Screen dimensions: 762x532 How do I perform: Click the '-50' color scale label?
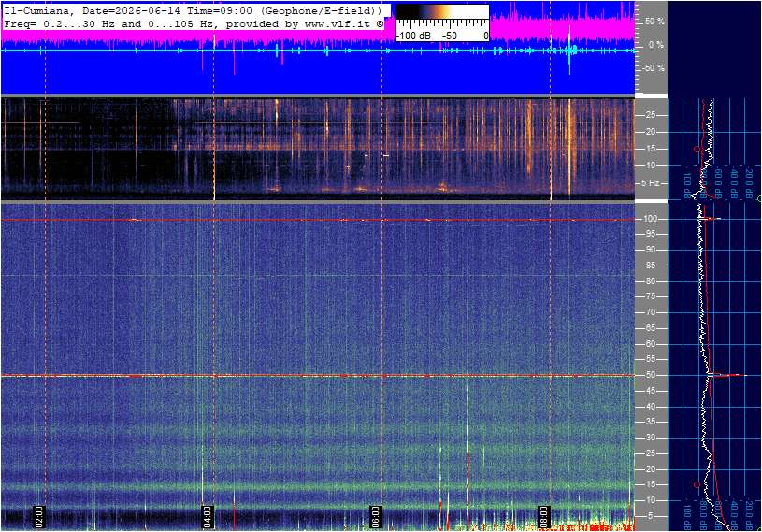(x=450, y=36)
